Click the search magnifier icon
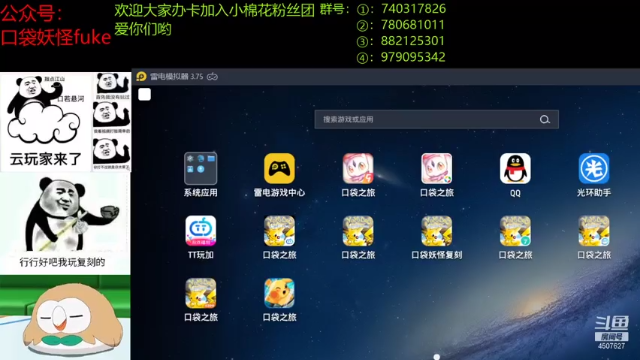The width and height of the screenshot is (640, 360). 544,120
